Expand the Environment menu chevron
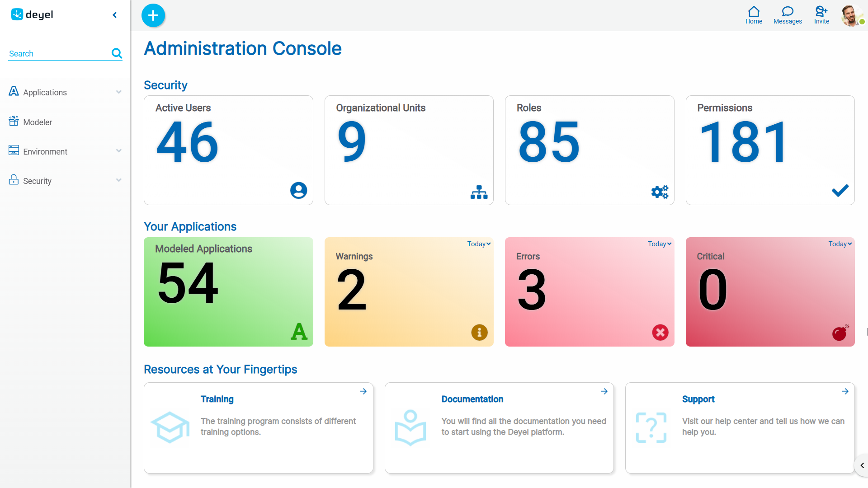The width and height of the screenshot is (868, 488). (x=119, y=151)
